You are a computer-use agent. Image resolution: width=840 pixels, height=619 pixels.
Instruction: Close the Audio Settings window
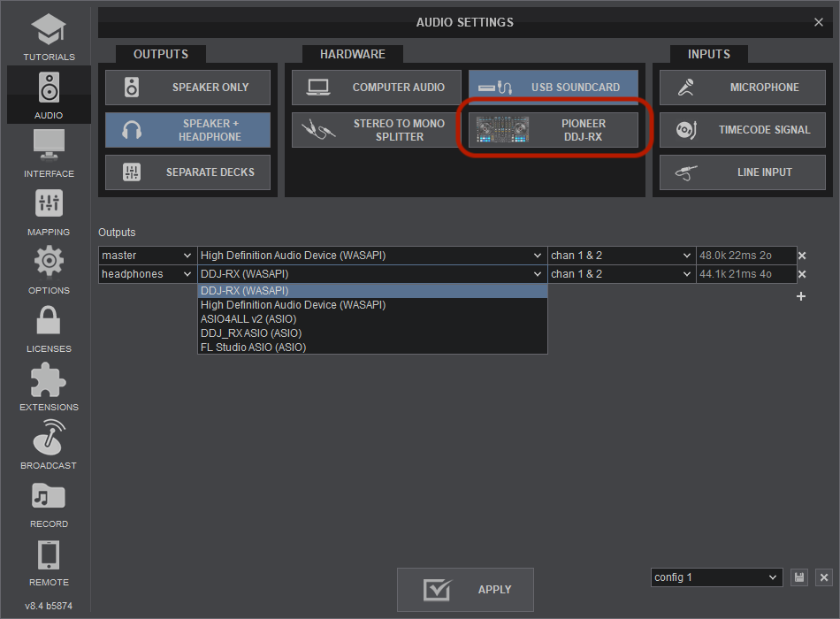[x=819, y=22]
